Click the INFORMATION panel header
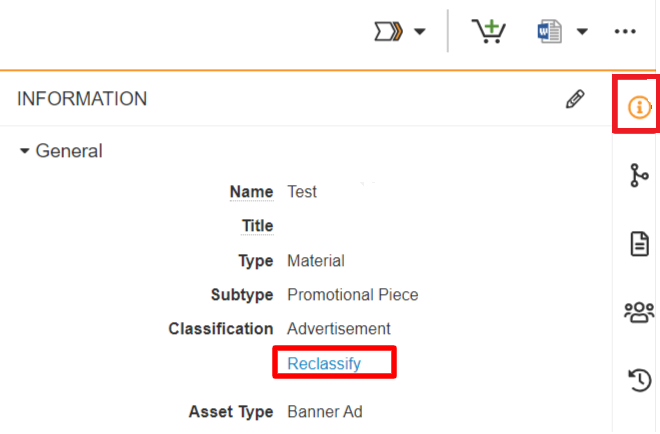Image resolution: width=660 pixels, height=434 pixels. pyautogui.click(x=83, y=99)
